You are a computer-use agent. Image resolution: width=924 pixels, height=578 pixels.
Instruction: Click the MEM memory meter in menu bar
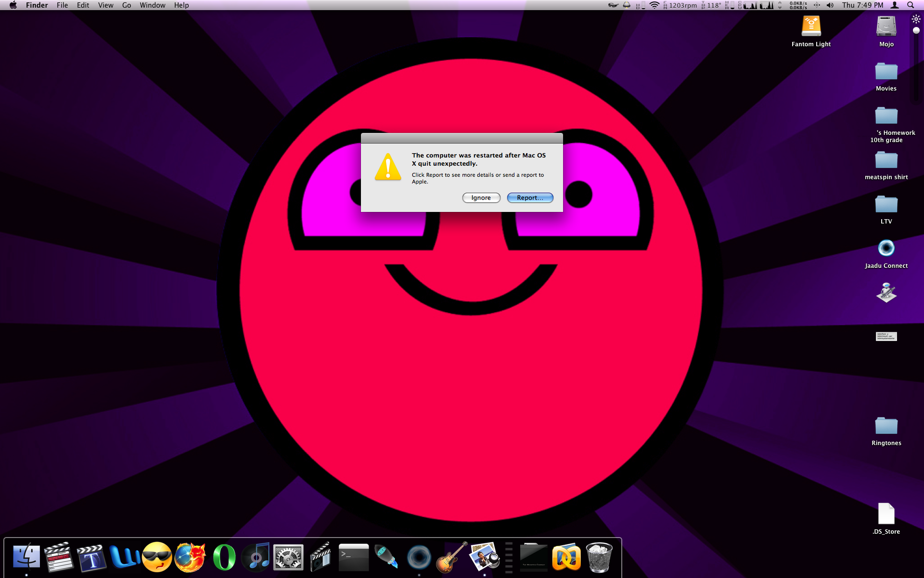click(730, 5)
